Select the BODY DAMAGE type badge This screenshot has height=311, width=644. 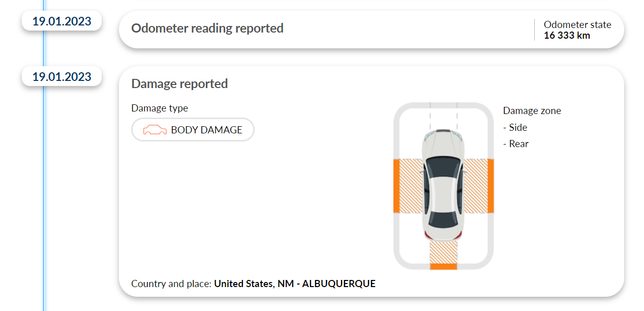(193, 130)
